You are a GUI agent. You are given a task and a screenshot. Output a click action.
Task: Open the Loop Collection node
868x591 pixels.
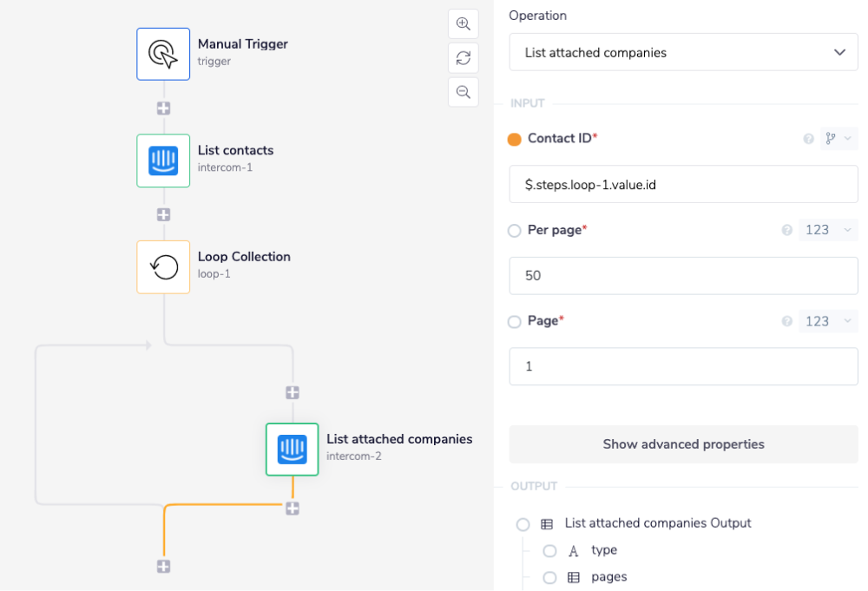click(163, 267)
